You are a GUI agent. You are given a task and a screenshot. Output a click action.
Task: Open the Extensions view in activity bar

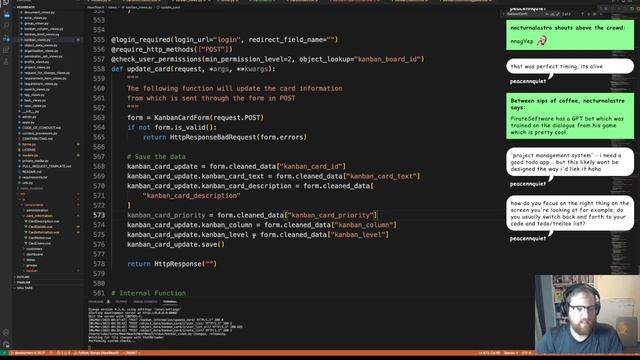6,50
